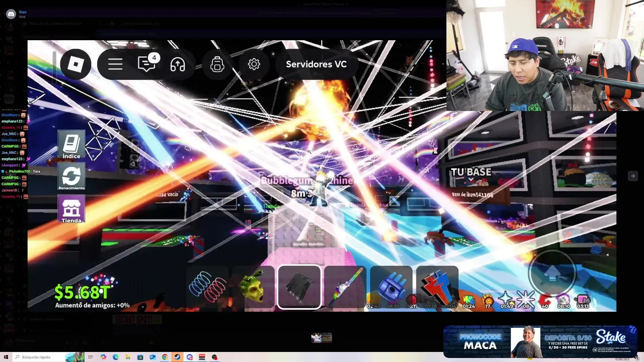Click the fire boost icon labeled 17
Viewport: 644px width, 362px height.
pyautogui.click(x=488, y=302)
